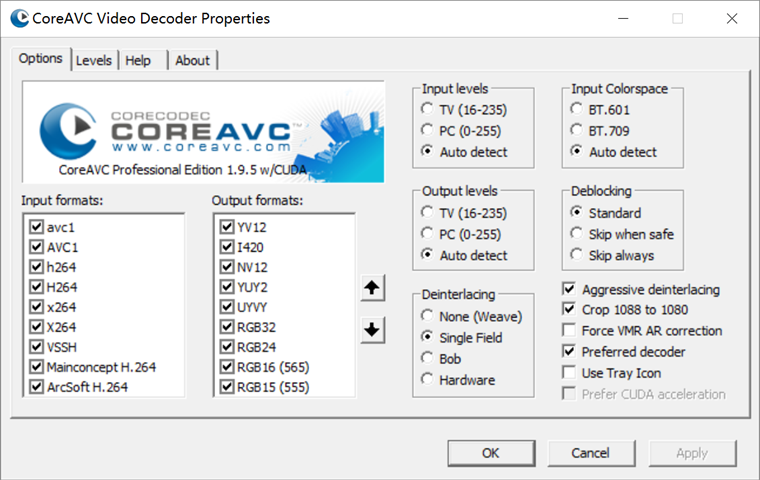Switch to the Levels tab
Viewport: 760px width, 480px height.
point(94,60)
